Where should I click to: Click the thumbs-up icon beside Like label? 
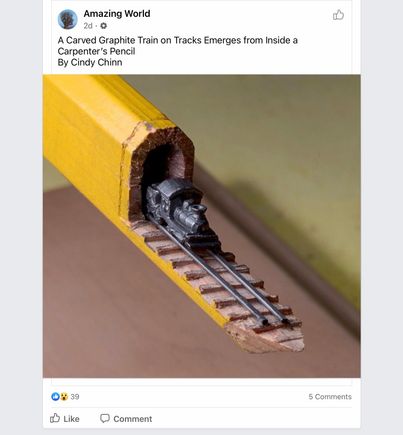click(55, 418)
